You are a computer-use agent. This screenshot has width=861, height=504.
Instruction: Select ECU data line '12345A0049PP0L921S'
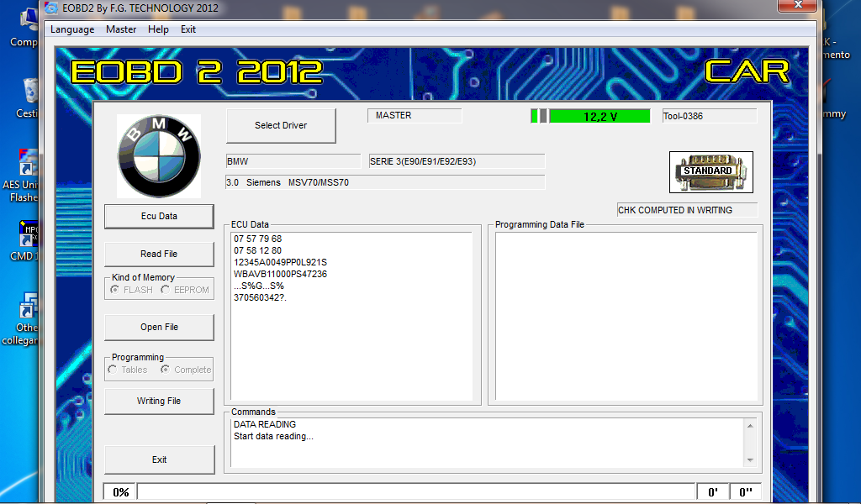(x=280, y=262)
